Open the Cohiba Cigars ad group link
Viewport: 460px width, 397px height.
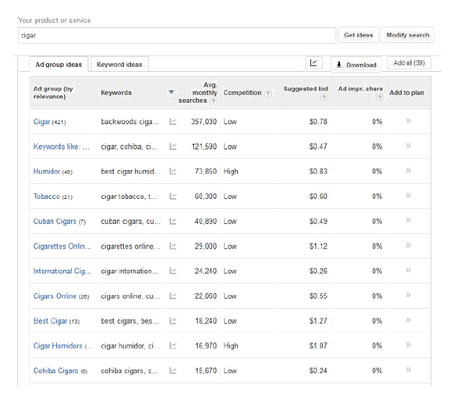click(56, 371)
